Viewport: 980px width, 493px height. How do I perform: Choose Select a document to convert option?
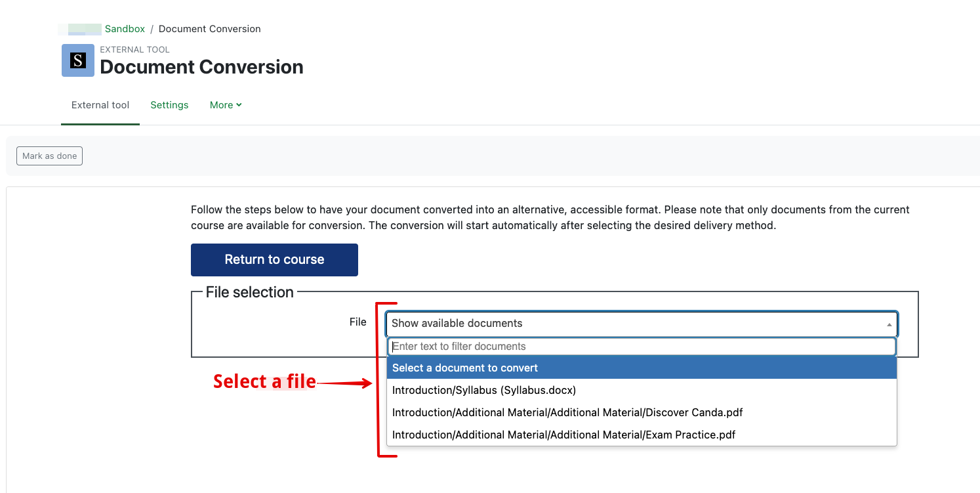coord(642,368)
